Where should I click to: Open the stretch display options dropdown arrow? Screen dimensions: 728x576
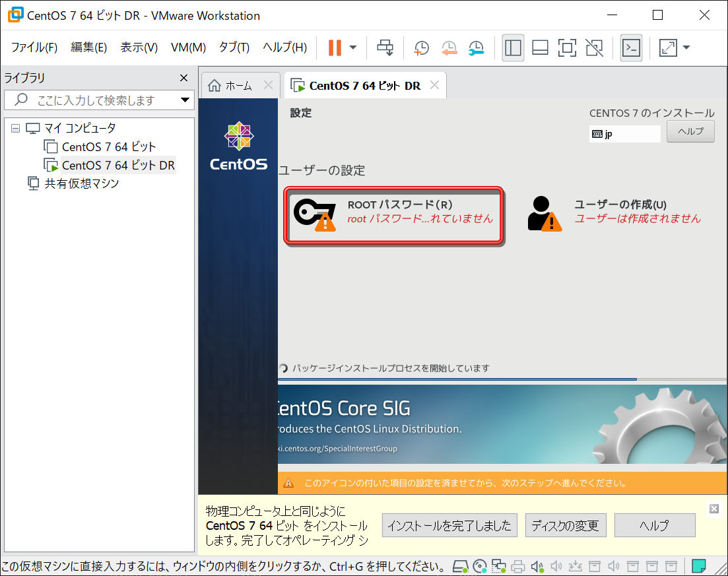tap(686, 48)
